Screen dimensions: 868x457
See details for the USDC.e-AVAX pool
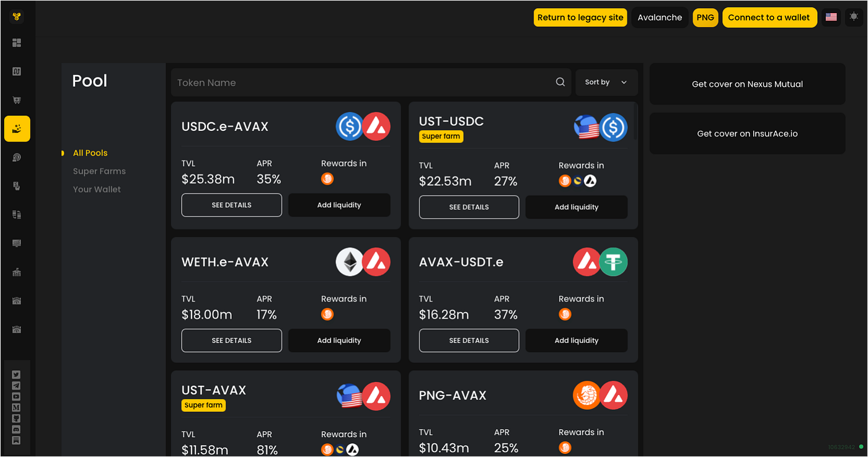(x=232, y=205)
